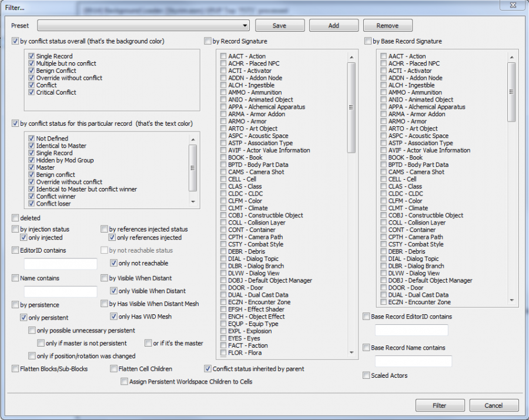Click the Add button next to Preset

[x=334, y=25]
